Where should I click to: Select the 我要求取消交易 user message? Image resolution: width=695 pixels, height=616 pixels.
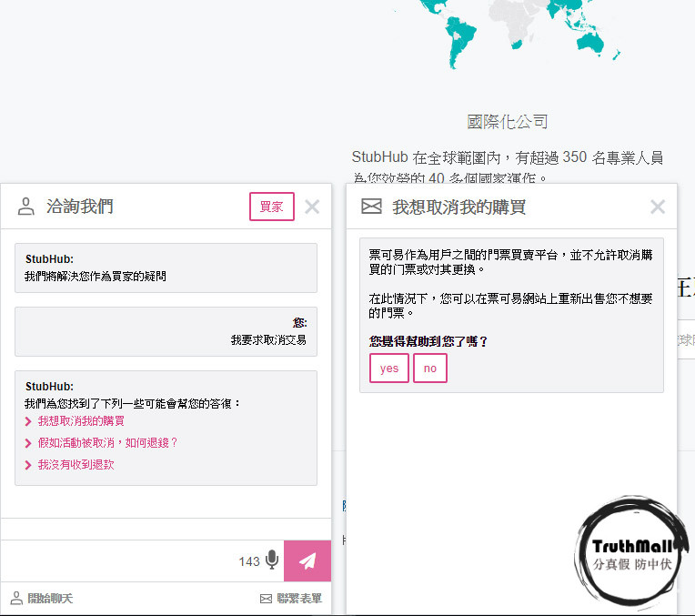click(268, 340)
